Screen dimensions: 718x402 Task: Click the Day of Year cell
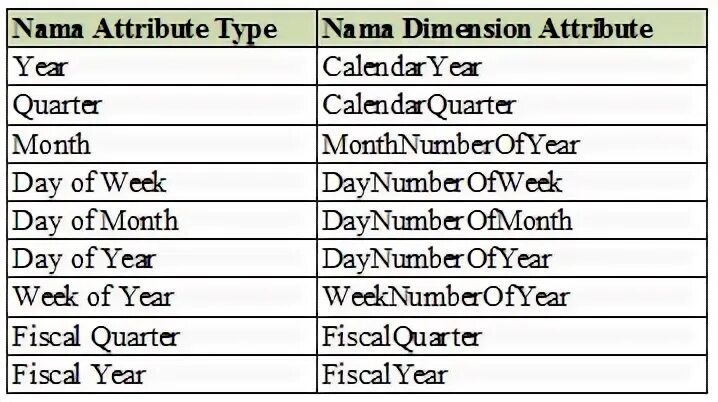click(x=162, y=258)
